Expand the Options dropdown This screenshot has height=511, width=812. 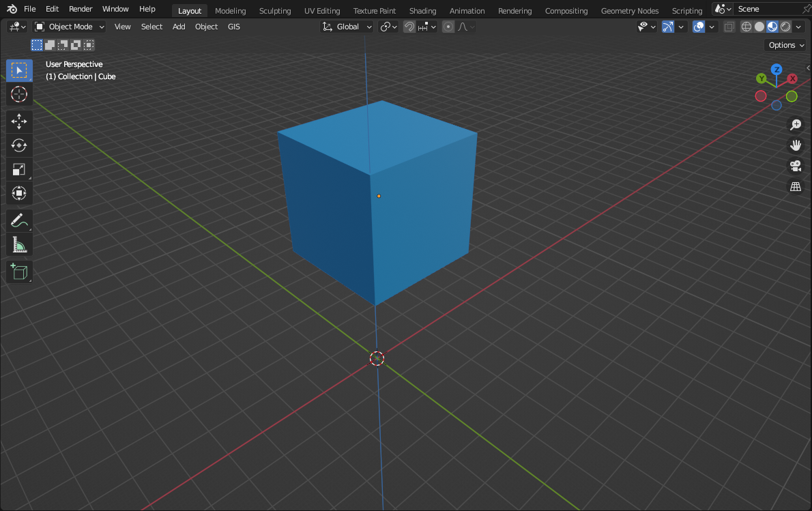click(784, 44)
